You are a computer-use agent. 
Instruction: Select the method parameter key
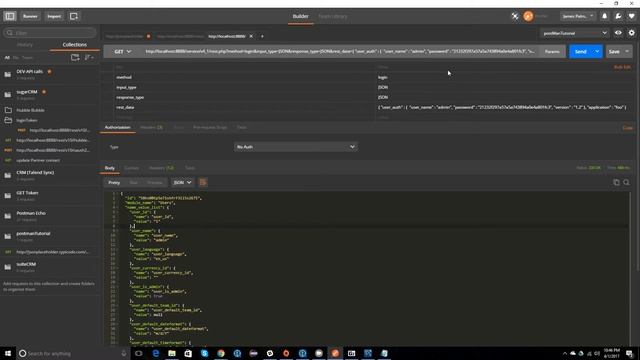pos(124,77)
